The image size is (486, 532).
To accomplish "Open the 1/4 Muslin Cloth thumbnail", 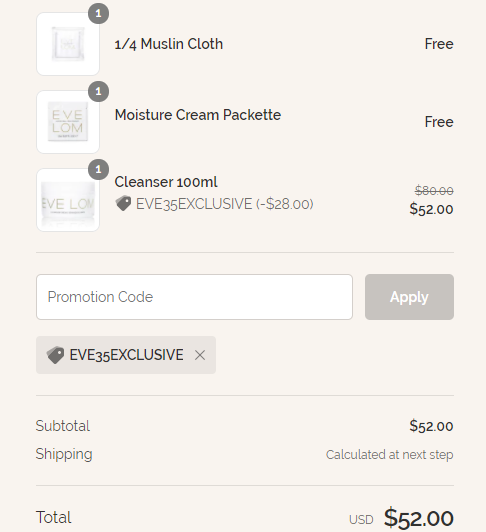I will click(68, 44).
